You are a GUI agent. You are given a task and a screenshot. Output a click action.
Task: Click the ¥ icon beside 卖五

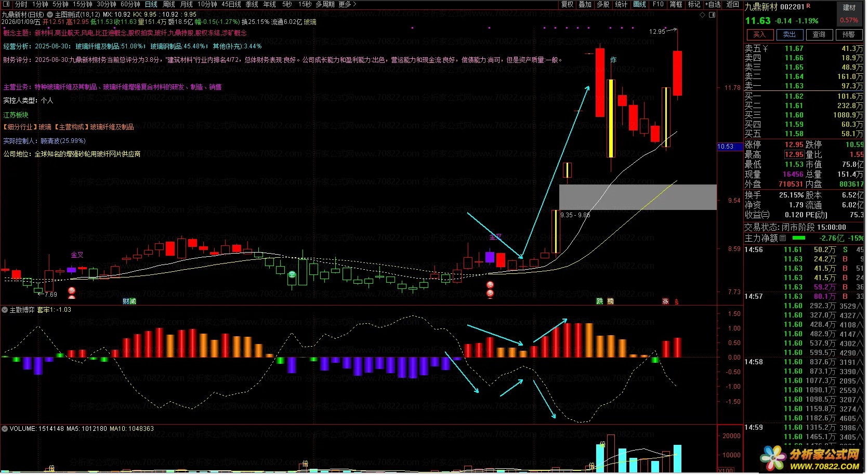point(765,48)
